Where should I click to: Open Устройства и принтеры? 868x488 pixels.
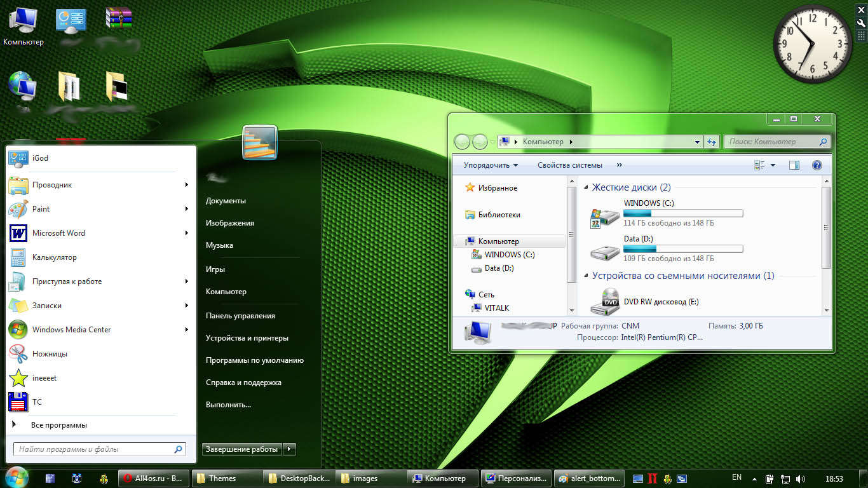(247, 338)
